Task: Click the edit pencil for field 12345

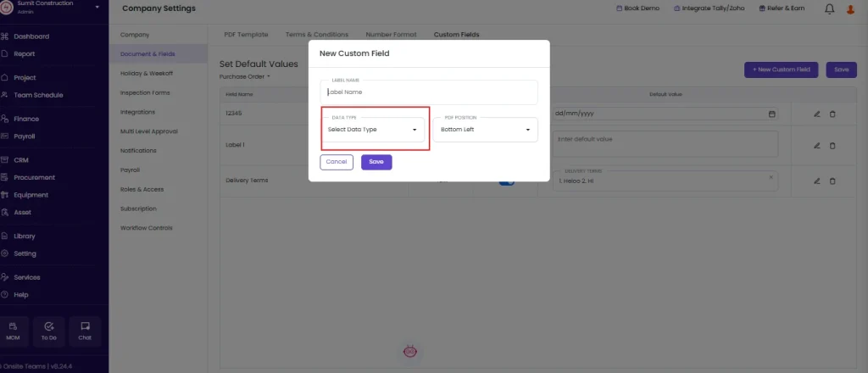Action: (816, 114)
